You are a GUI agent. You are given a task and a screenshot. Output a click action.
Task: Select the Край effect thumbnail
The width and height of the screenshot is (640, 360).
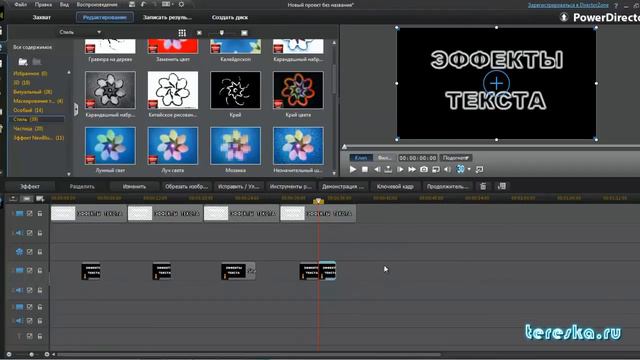235,90
